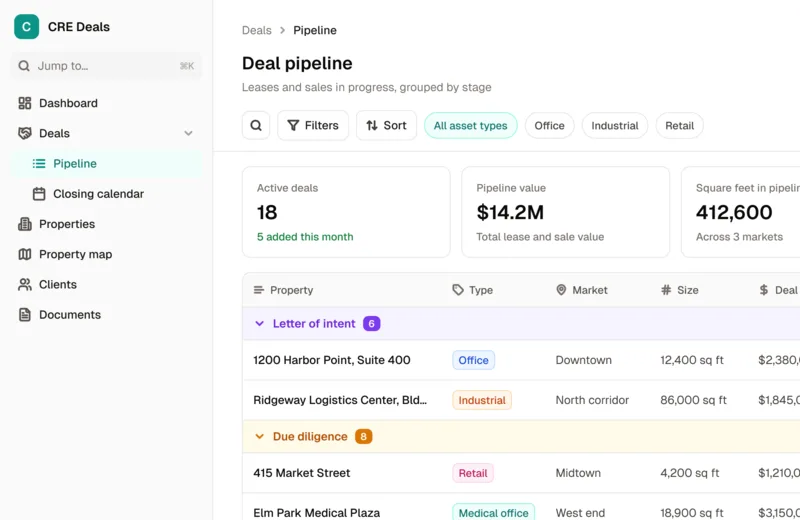Click the West end market cell
800x520 pixels.
[580, 512]
